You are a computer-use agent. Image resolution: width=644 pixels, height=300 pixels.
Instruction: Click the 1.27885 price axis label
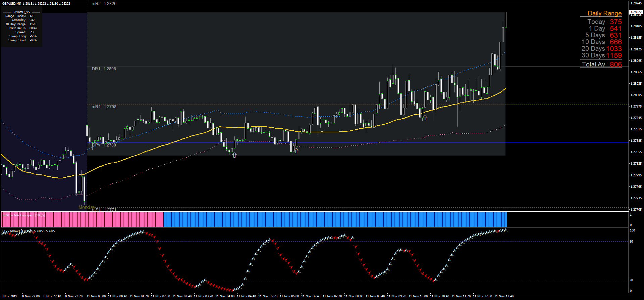(x=636, y=141)
